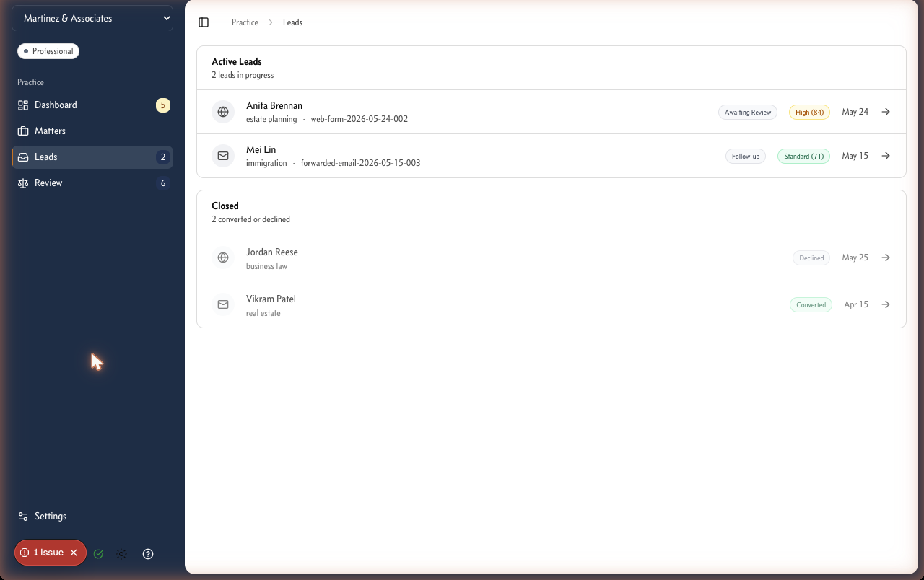Open Dashboard in the sidebar
The image size is (924, 580).
(x=92, y=105)
